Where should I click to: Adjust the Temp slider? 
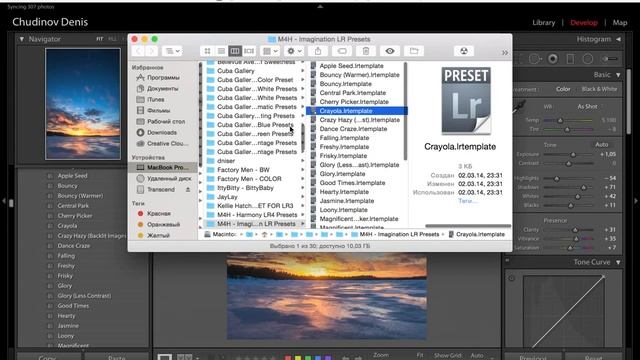coord(560,120)
